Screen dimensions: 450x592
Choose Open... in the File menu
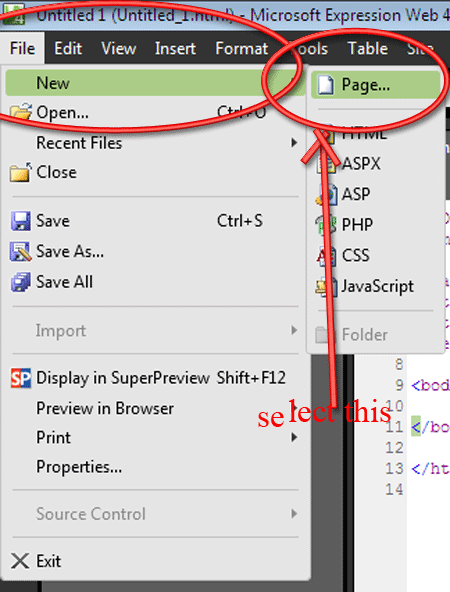click(155, 112)
